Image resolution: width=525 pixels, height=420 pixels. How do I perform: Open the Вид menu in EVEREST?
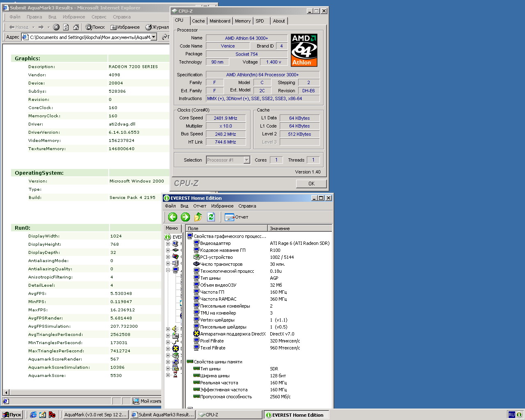185,206
